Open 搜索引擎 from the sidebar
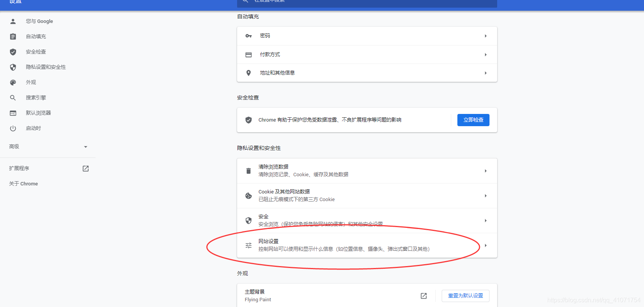The image size is (644, 307). point(36,98)
